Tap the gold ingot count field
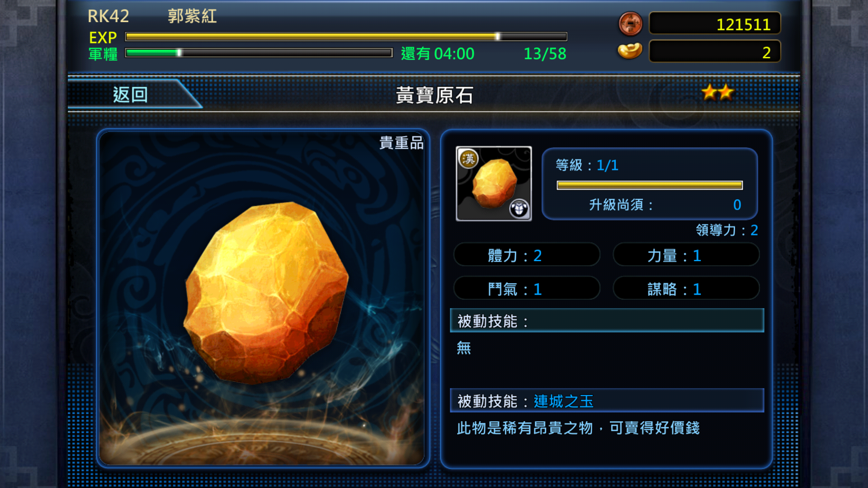 coord(715,52)
